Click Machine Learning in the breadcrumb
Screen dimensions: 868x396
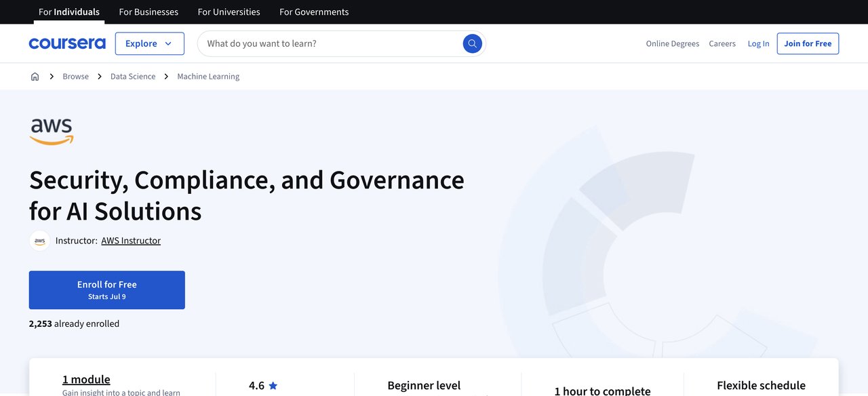[x=208, y=76]
